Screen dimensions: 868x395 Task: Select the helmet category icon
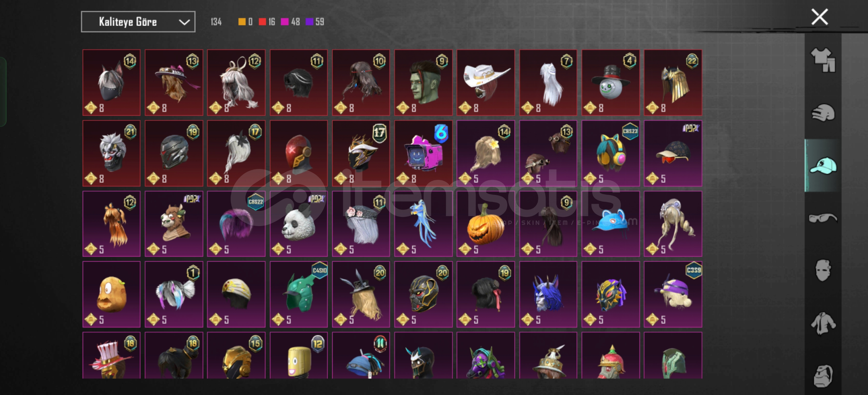(823, 113)
